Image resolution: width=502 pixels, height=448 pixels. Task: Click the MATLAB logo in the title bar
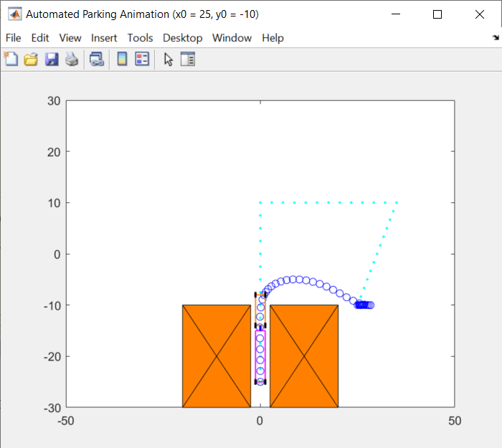click(15, 14)
